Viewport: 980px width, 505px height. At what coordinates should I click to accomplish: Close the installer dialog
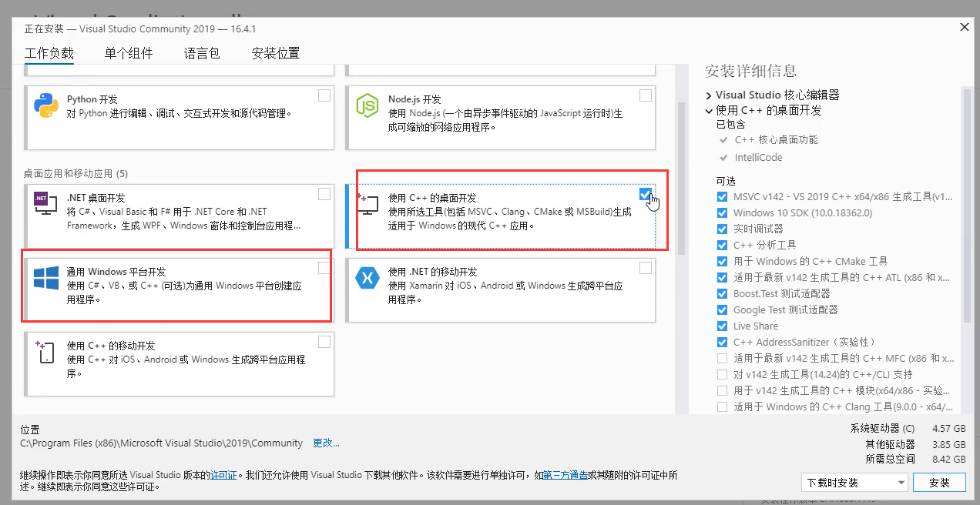click(964, 27)
